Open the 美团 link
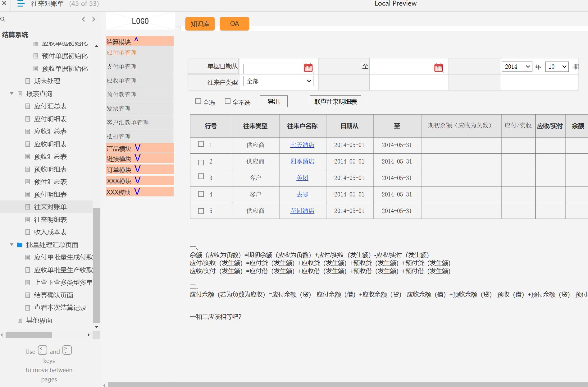The height and width of the screenshot is (387, 588). (302, 178)
